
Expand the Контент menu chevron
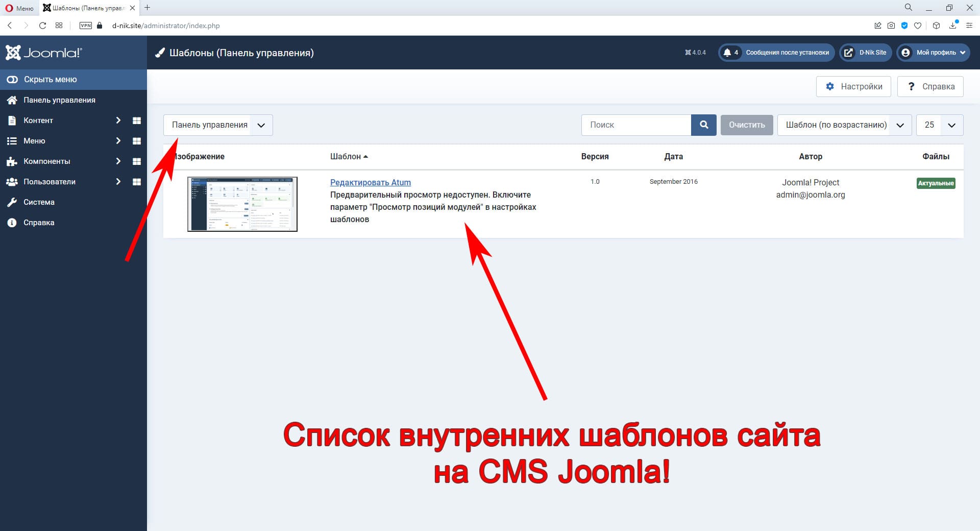(x=118, y=120)
